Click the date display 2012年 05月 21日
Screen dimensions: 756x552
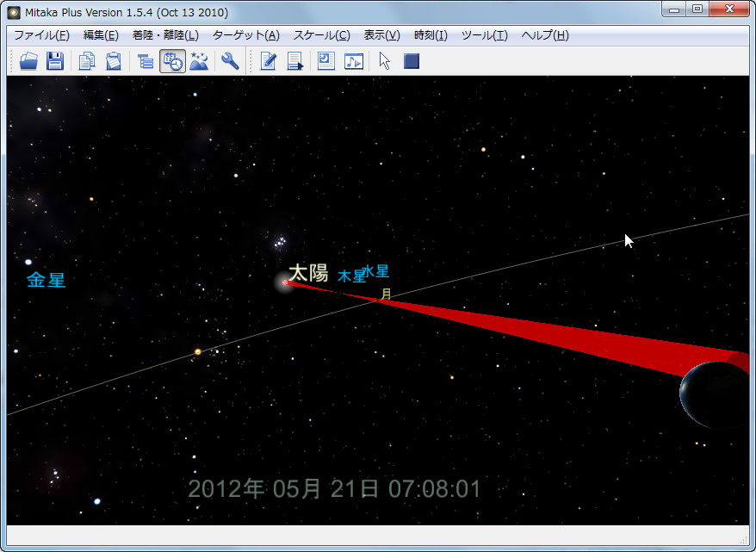[x=283, y=489]
